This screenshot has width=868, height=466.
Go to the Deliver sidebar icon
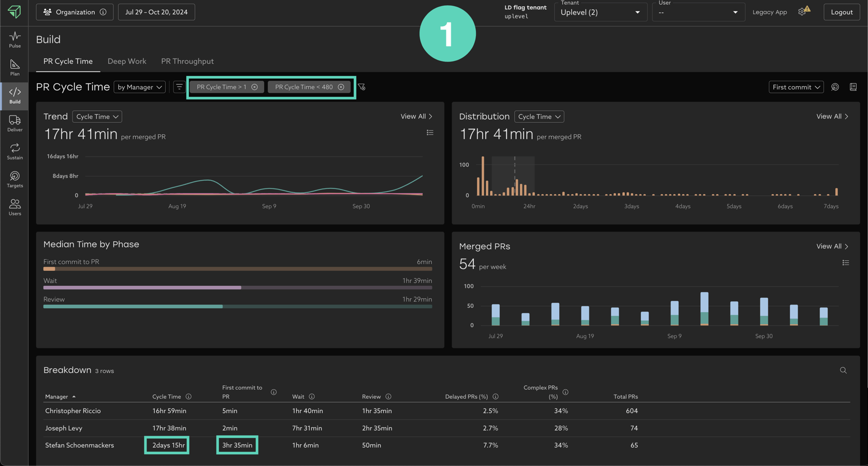[x=15, y=123]
